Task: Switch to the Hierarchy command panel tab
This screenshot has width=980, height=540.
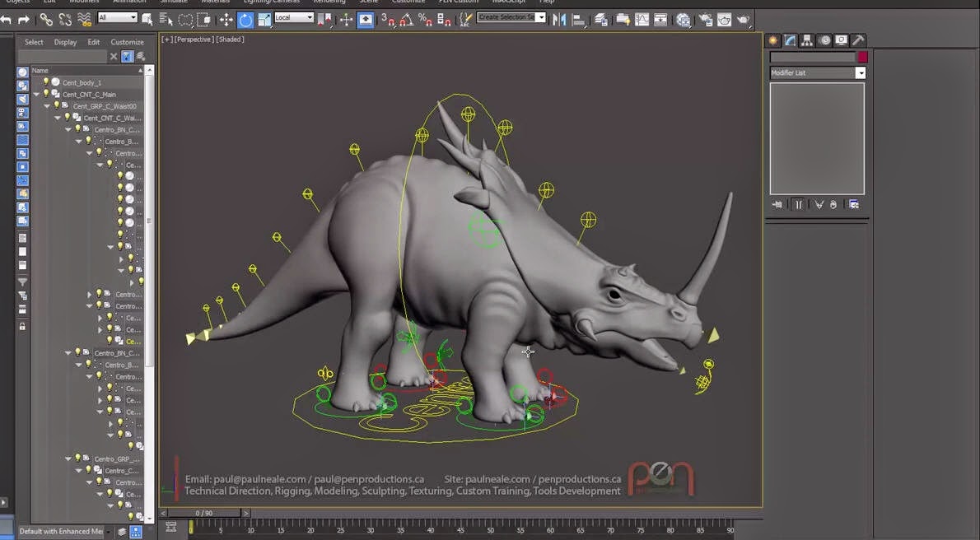Action: pos(808,40)
